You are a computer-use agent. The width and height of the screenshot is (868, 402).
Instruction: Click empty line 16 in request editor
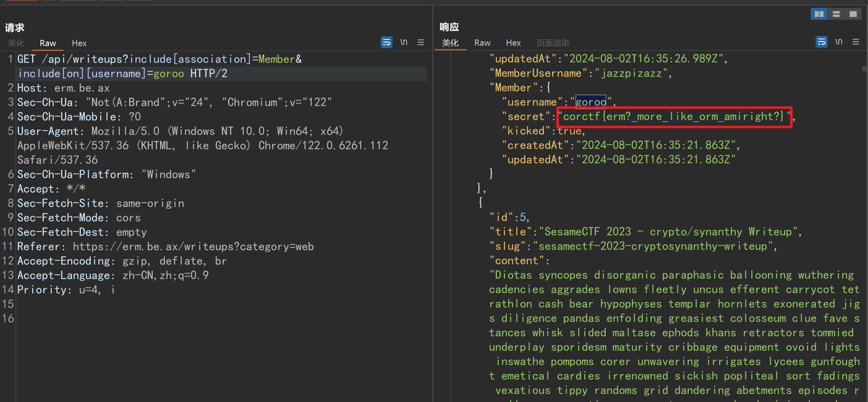pyautogui.click(x=221, y=319)
